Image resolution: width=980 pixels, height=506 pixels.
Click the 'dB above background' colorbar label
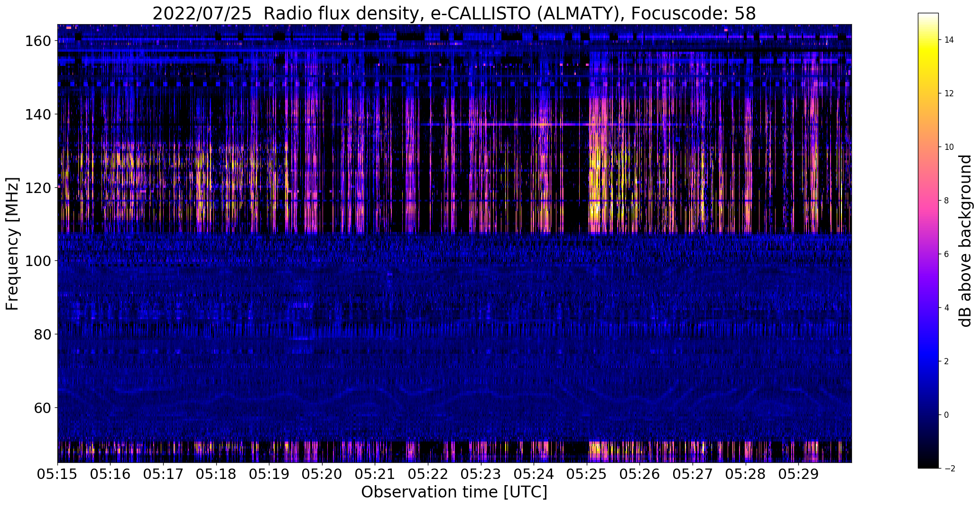click(965, 240)
